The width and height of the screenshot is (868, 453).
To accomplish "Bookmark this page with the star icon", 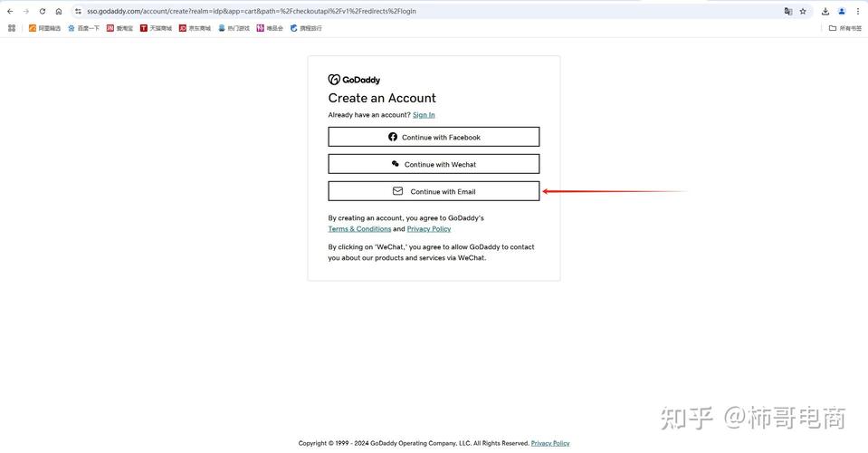I will [803, 11].
